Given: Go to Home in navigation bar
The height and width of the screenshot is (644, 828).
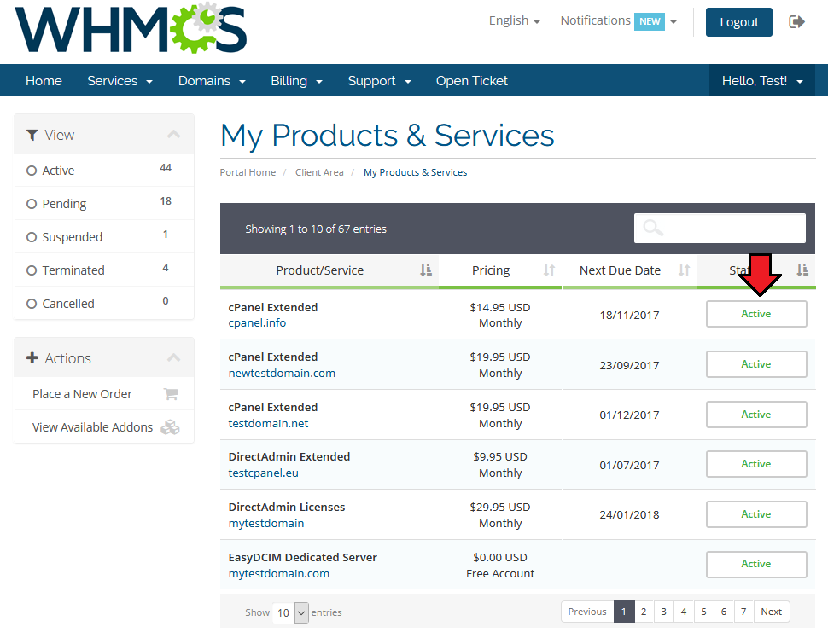Looking at the screenshot, I should click(44, 81).
